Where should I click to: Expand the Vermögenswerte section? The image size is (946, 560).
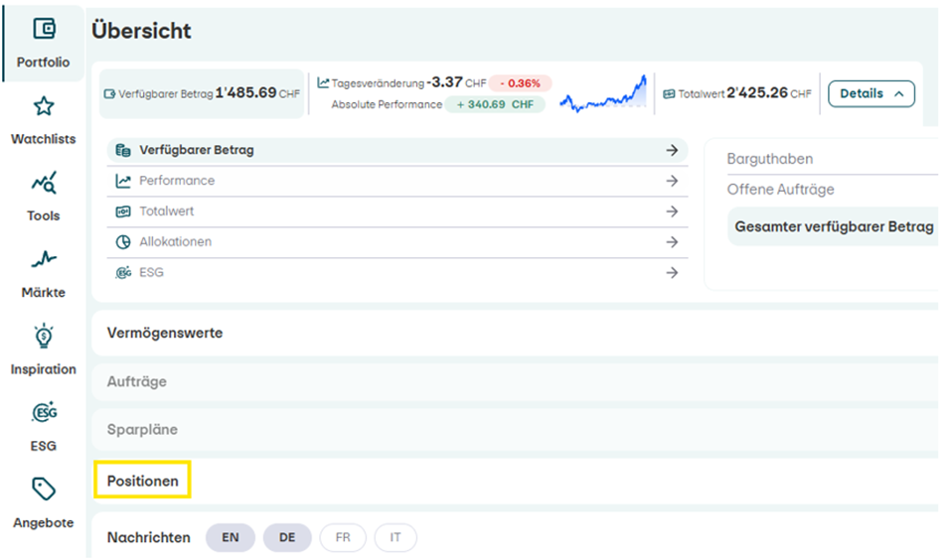click(165, 334)
